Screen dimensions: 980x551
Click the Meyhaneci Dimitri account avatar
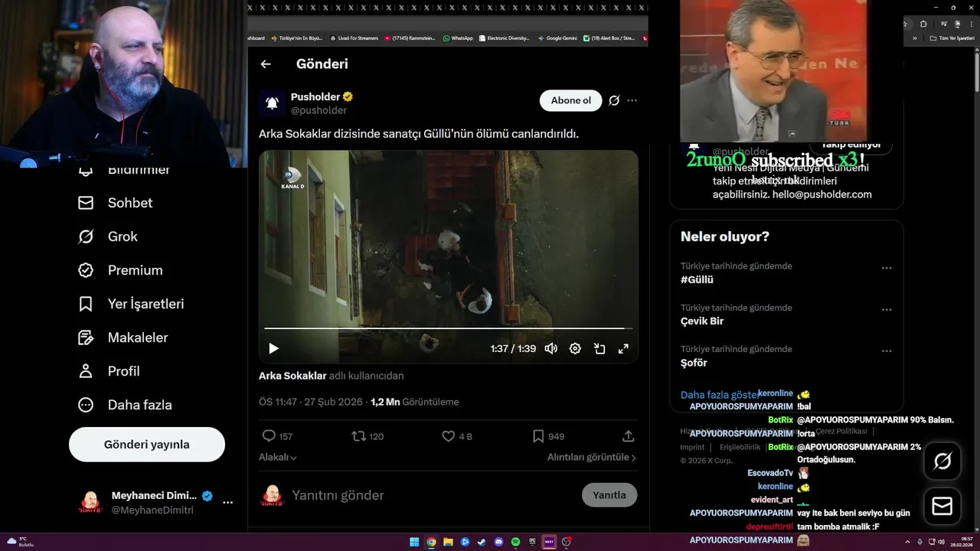(91, 503)
